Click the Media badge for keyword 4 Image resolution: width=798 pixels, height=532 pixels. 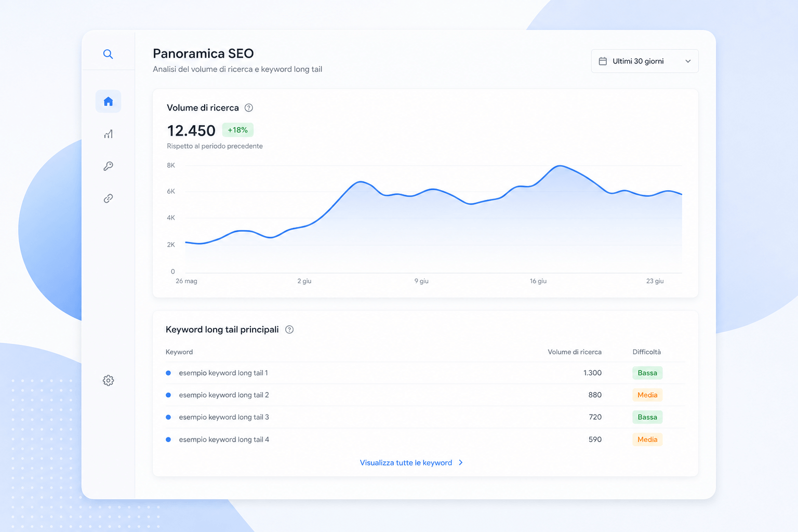pos(647,440)
